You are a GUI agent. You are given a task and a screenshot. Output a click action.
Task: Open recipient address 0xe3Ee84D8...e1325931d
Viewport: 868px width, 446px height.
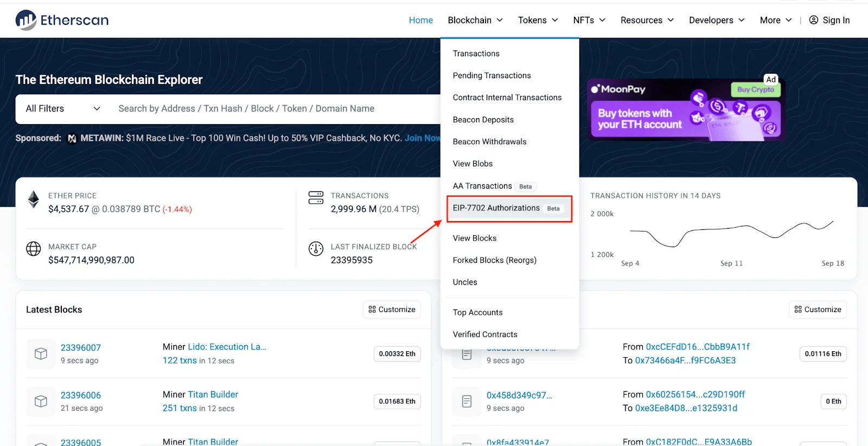pyautogui.click(x=686, y=408)
